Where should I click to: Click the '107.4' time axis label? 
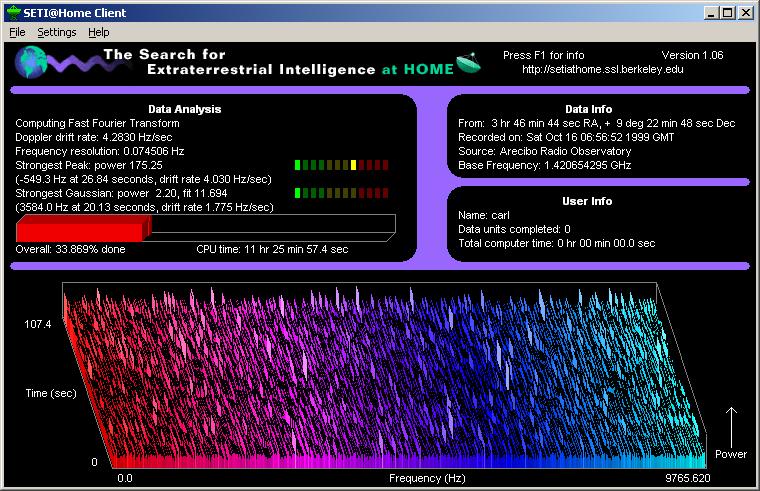38,324
